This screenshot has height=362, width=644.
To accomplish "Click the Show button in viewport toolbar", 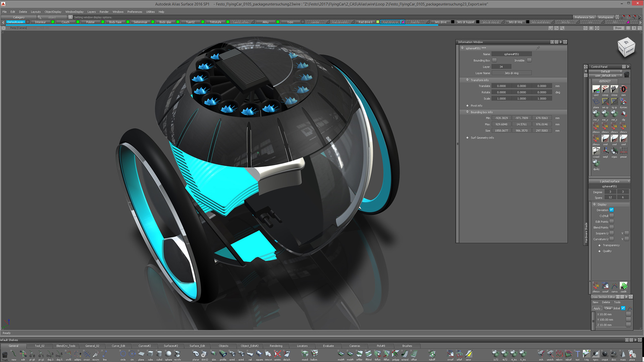I will [618, 28].
